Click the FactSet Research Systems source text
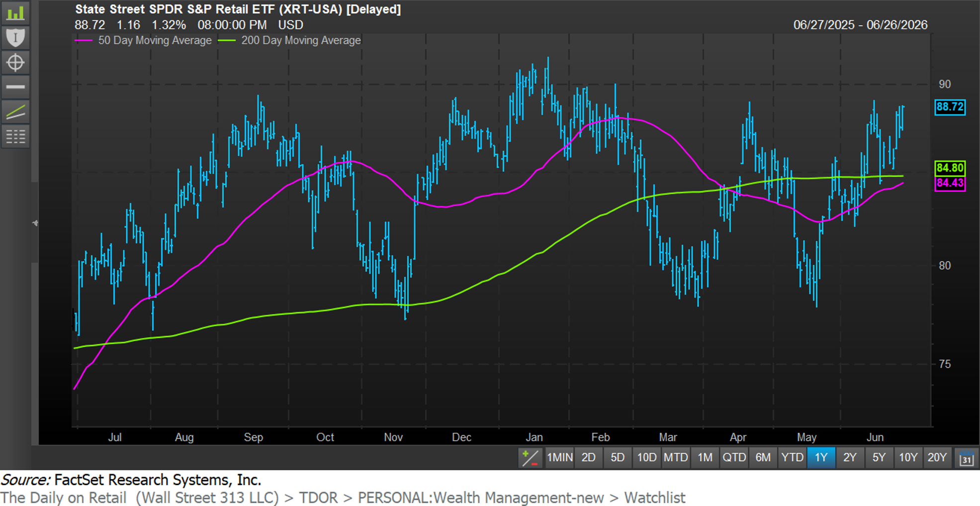The height and width of the screenshot is (506, 980). click(158, 480)
